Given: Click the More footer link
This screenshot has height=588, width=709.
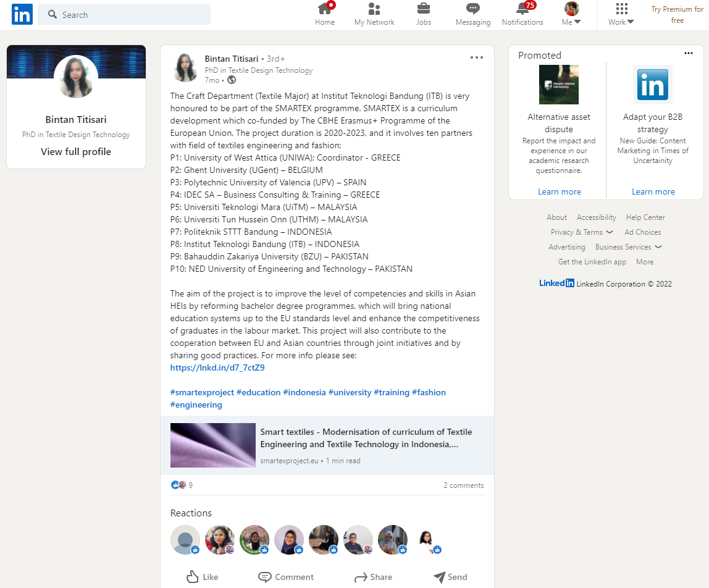Looking at the screenshot, I should click(x=644, y=262).
